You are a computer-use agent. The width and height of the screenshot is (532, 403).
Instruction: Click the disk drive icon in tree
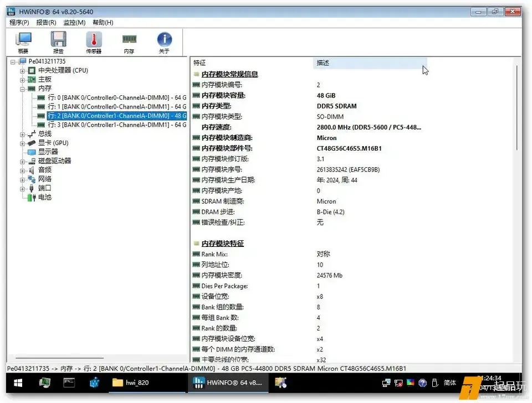click(32, 161)
